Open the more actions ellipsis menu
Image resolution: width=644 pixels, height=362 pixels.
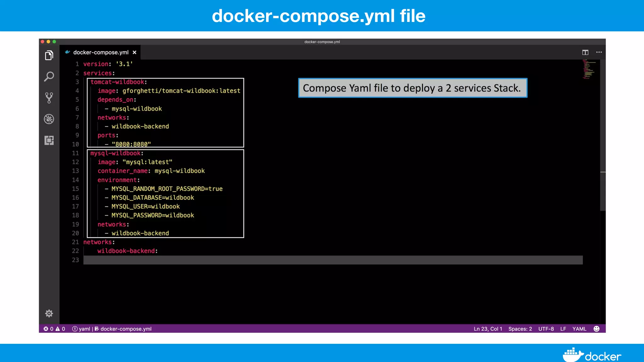pyautogui.click(x=599, y=52)
